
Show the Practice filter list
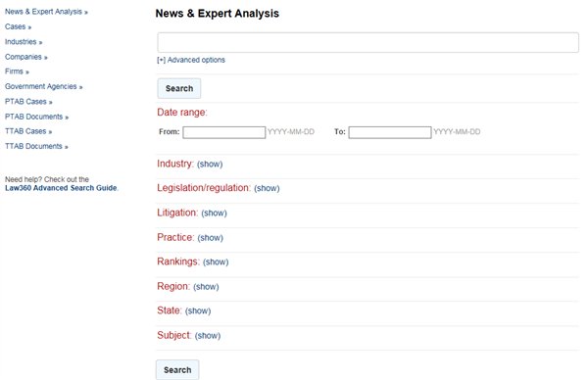click(x=210, y=238)
